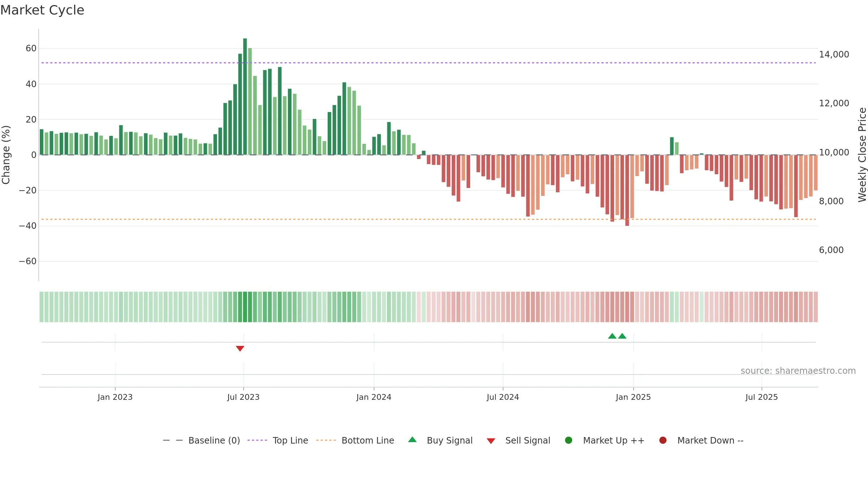This screenshot has width=868, height=488.
Task: Click the second green buy signal marker before Jan 2025
Action: click(622, 336)
